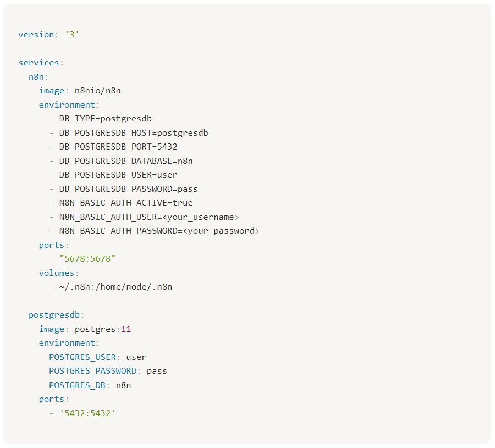Click the '5432:5432' port mapping

87,413
